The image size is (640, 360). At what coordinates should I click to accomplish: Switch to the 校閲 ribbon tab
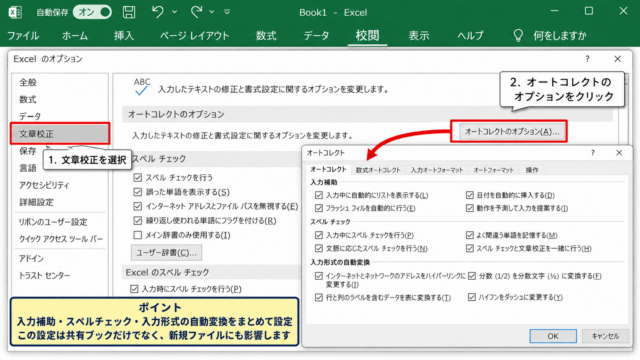367,36
